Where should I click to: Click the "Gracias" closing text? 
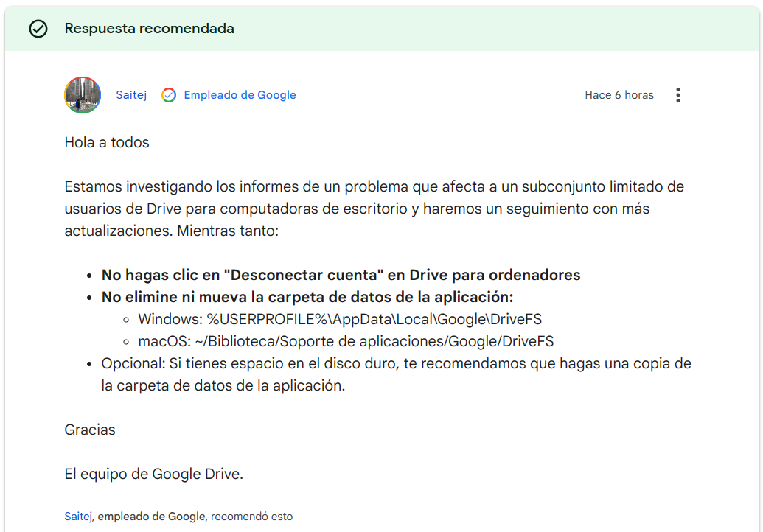tap(90, 430)
